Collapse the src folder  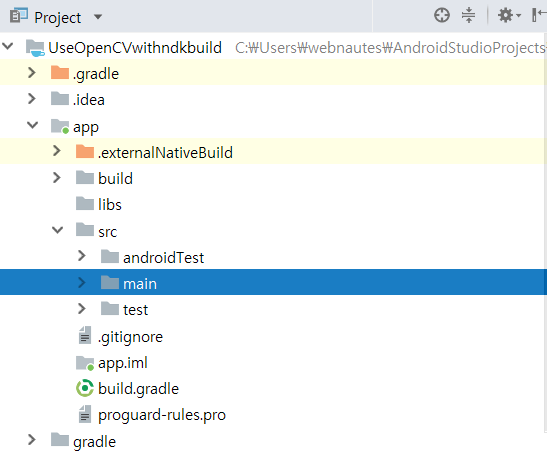[58, 230]
